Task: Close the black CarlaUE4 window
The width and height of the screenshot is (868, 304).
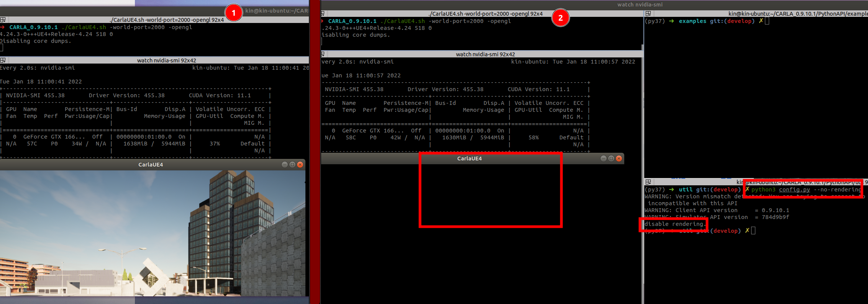Action: click(x=619, y=159)
